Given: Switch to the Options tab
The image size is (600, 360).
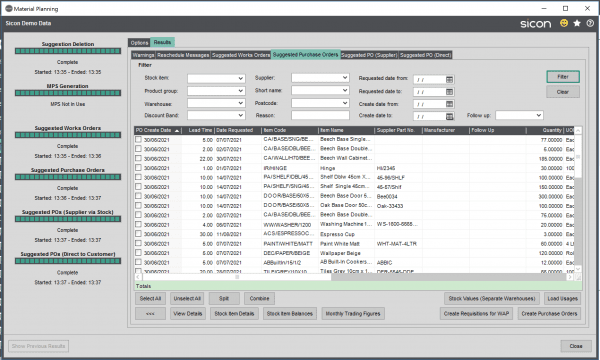Looking at the screenshot, I should 139,42.
